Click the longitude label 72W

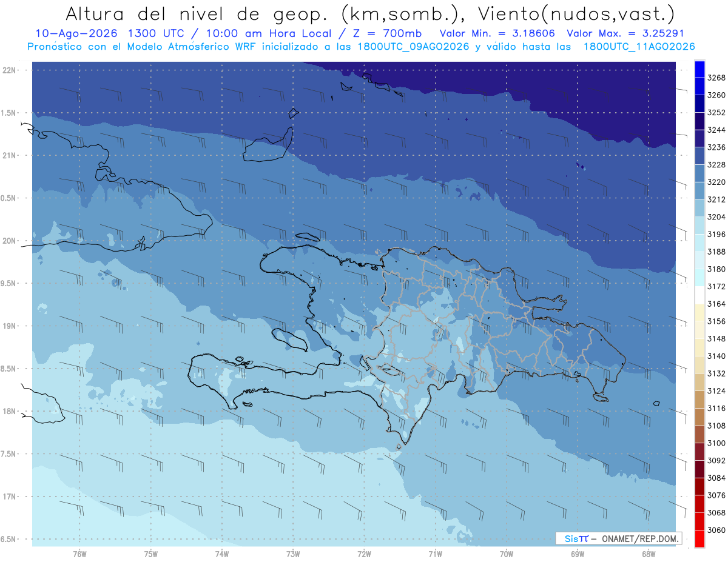pos(364,554)
